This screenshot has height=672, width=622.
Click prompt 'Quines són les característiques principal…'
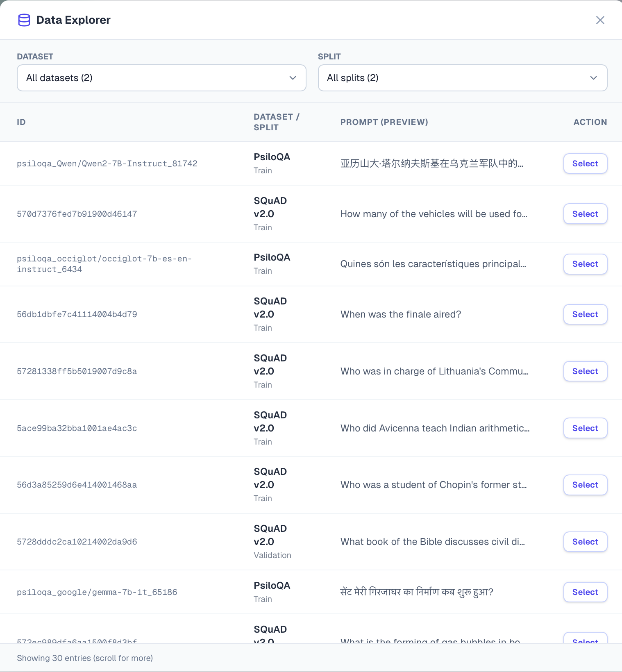[x=434, y=264]
